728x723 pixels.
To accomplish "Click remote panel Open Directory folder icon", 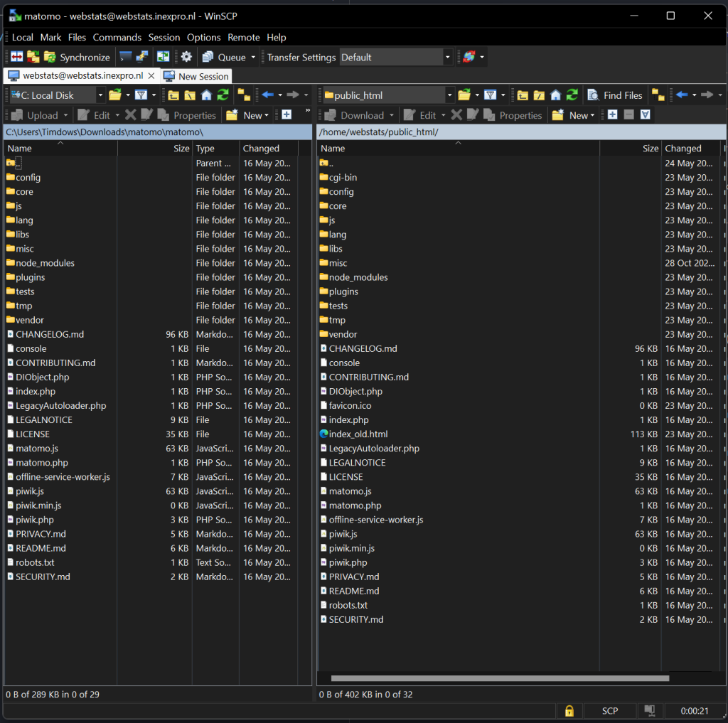I will click(x=464, y=95).
